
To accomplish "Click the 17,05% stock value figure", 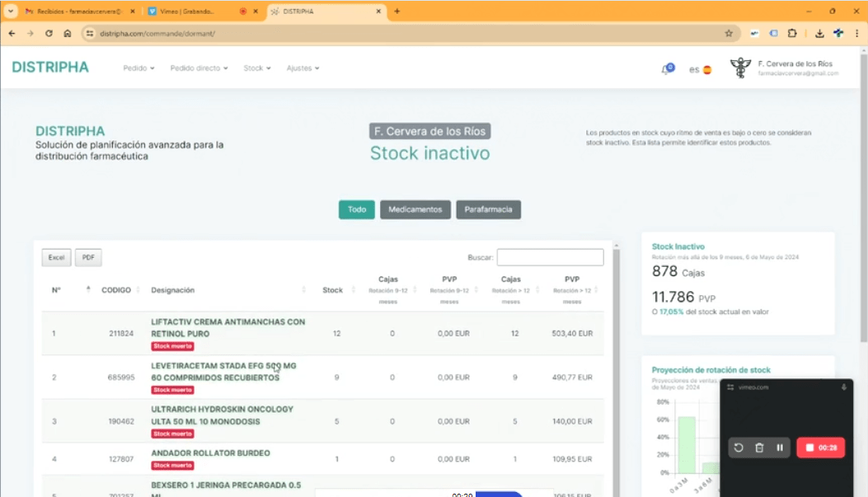I will [x=672, y=312].
